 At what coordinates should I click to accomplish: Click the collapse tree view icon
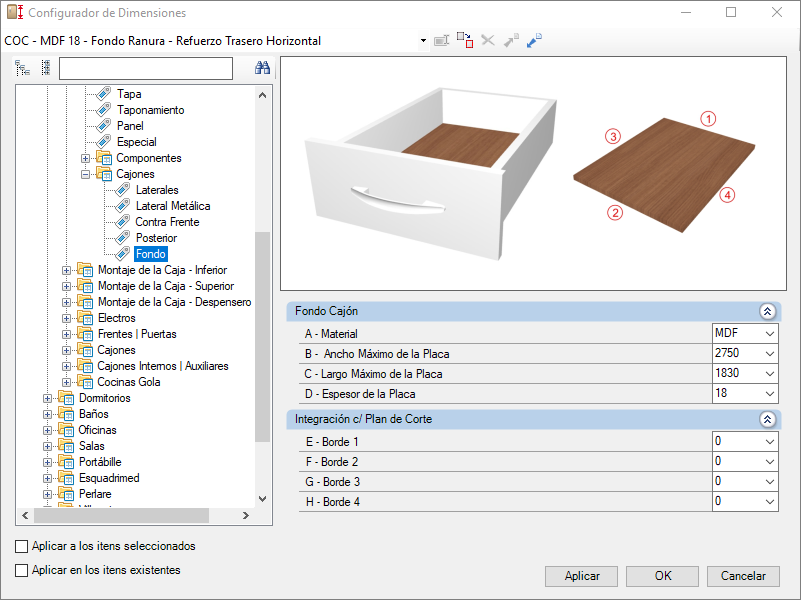(46, 68)
